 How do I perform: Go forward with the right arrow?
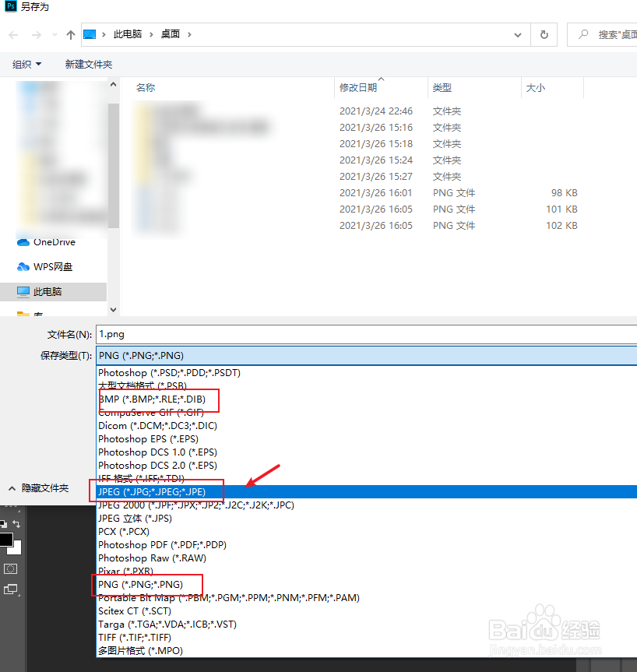click(x=37, y=35)
